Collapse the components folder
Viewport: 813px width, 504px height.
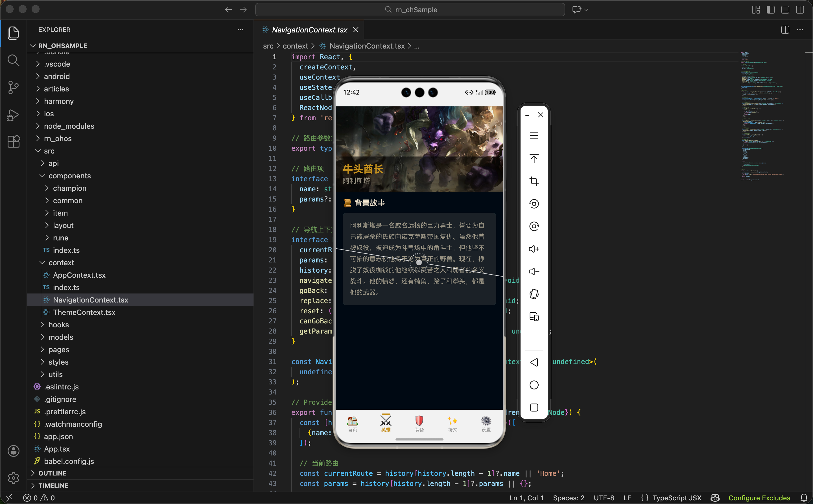click(140, 176)
